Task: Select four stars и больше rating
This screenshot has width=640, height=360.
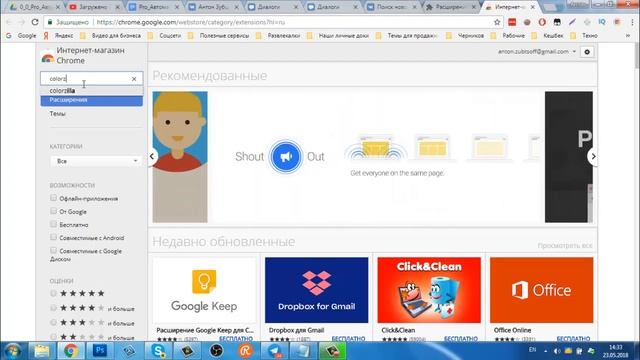Action: point(53,308)
